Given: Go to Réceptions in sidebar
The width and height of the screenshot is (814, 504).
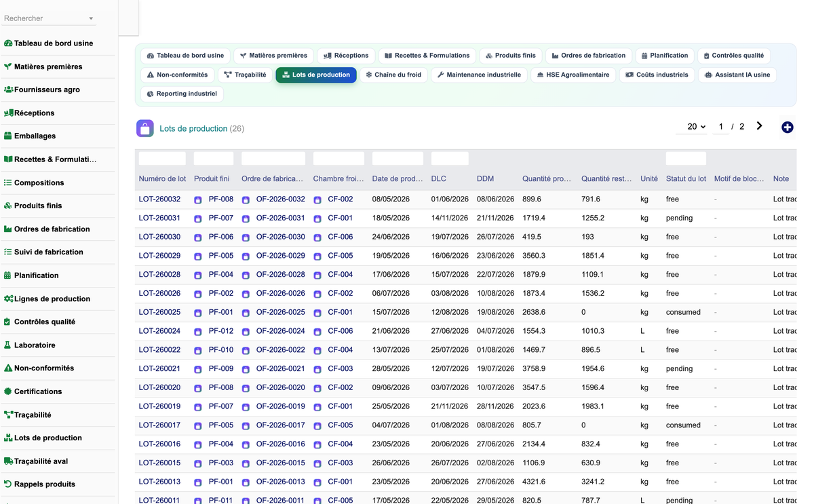Looking at the screenshot, I should pos(29,113).
